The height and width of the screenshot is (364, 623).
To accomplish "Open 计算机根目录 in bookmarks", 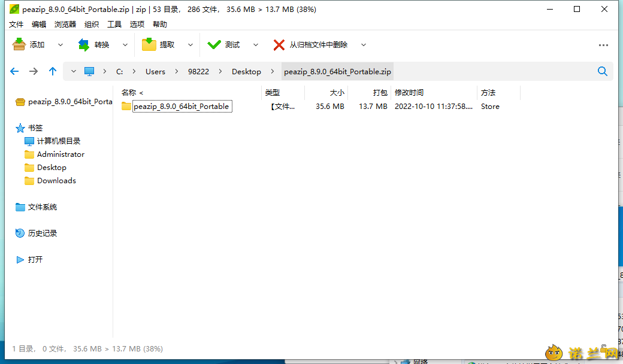I will click(x=53, y=141).
